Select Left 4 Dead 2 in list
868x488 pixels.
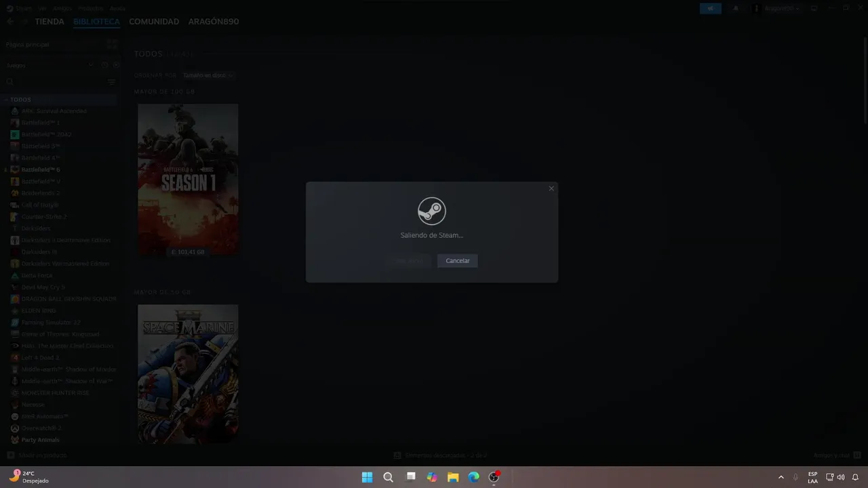tap(40, 357)
